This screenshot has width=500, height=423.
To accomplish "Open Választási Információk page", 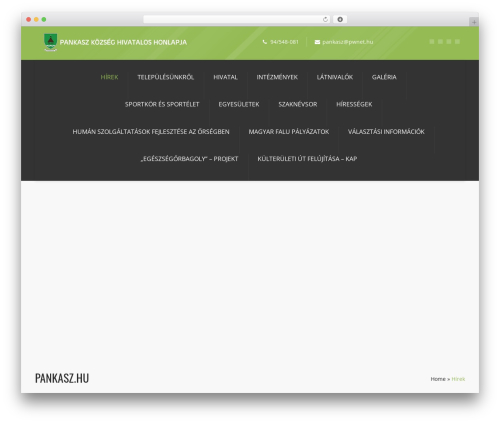I will coord(386,132).
